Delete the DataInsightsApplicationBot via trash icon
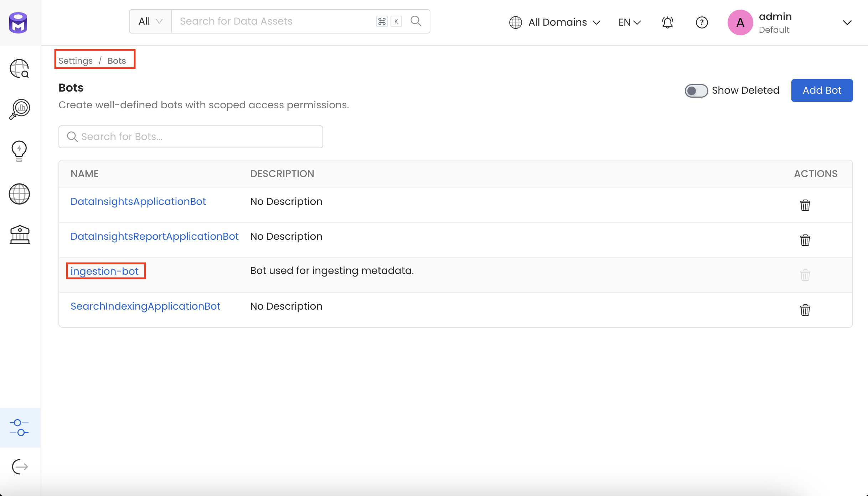 click(x=806, y=205)
